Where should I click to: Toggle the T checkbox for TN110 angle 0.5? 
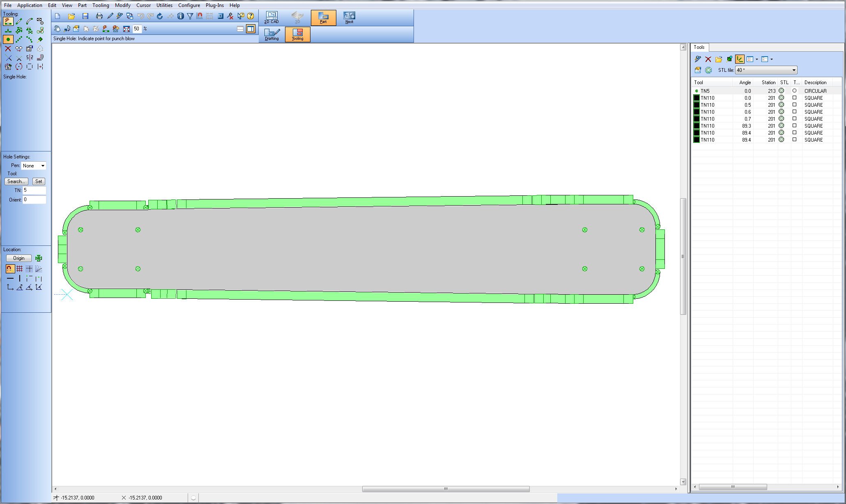pos(794,105)
